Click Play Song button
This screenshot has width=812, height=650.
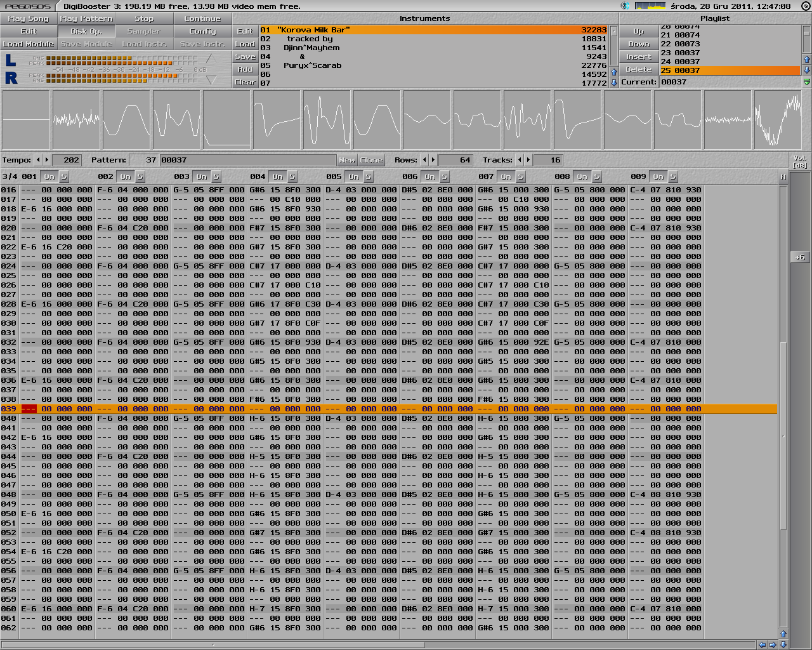[x=29, y=18]
